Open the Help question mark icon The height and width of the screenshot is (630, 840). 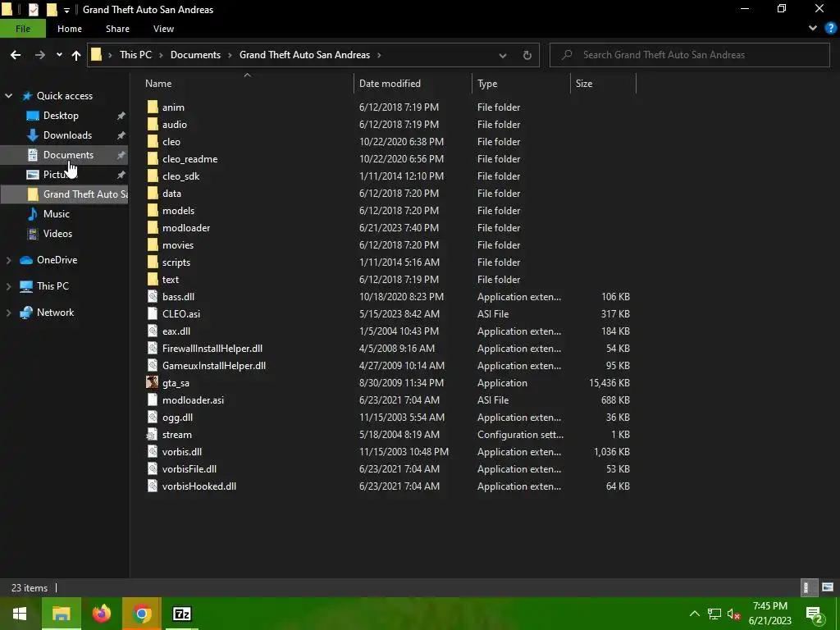tap(830, 28)
